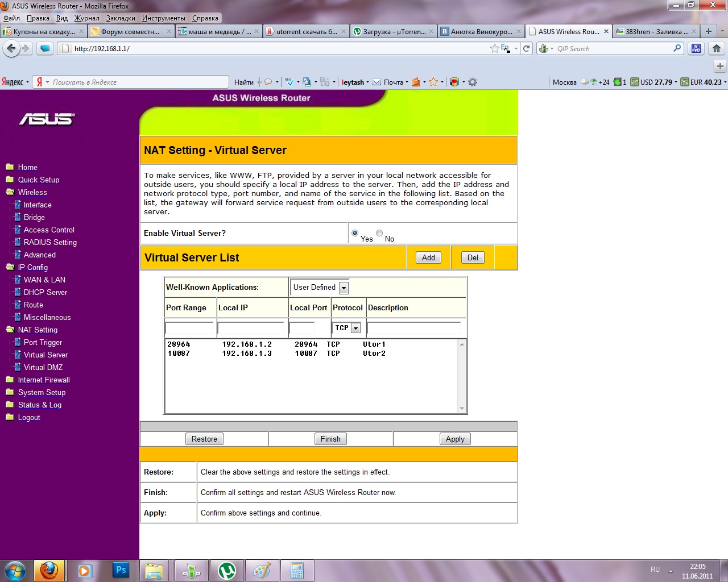Click the Description input field

tap(414, 327)
